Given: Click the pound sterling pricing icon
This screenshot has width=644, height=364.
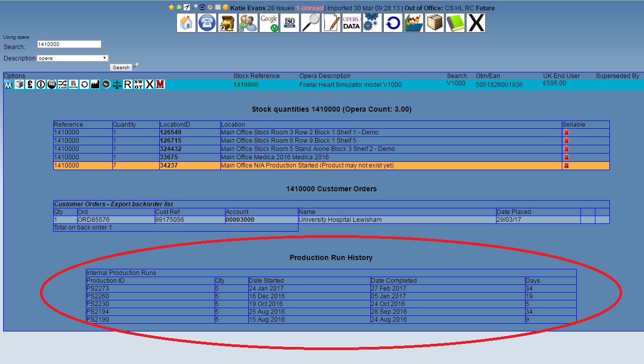Looking at the screenshot, I should click(30, 84).
